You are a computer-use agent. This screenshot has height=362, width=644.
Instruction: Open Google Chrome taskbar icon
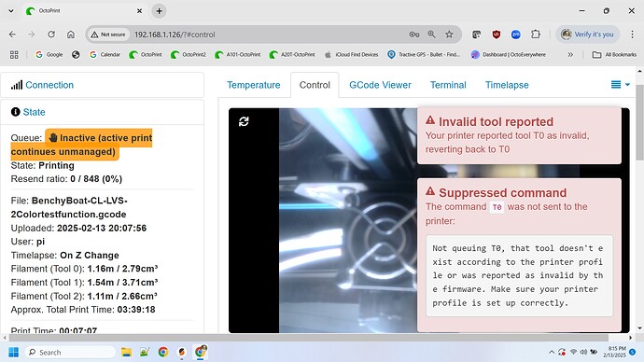(x=163, y=352)
